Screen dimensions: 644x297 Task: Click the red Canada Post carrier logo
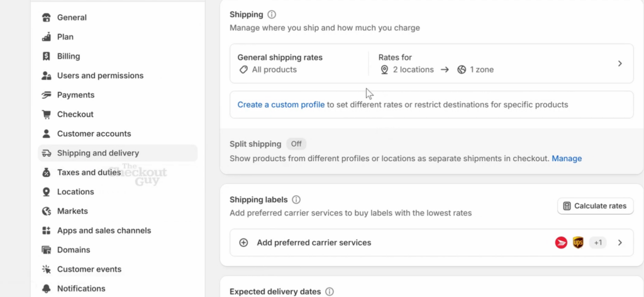tap(561, 243)
